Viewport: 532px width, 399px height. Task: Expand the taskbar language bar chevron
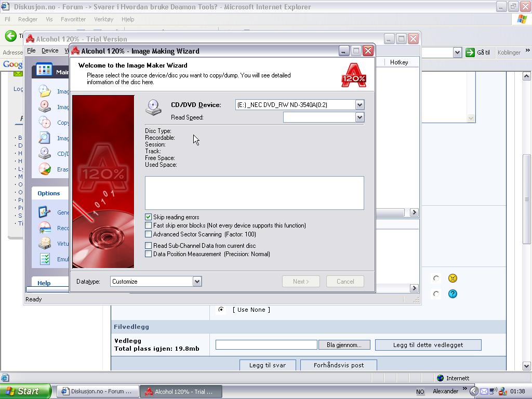[465, 389]
